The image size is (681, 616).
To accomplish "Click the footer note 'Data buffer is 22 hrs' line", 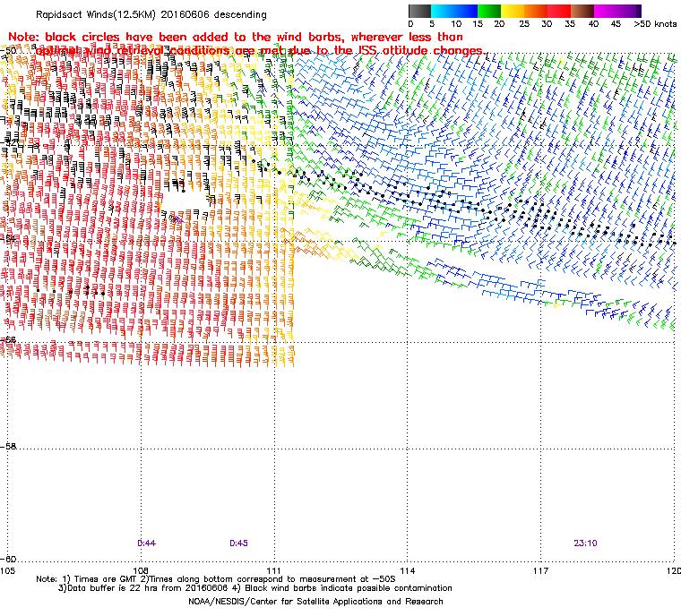I will click(x=255, y=588).
